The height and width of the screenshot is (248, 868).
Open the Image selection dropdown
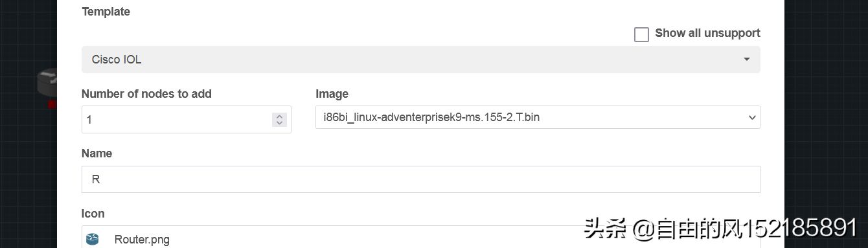click(538, 118)
